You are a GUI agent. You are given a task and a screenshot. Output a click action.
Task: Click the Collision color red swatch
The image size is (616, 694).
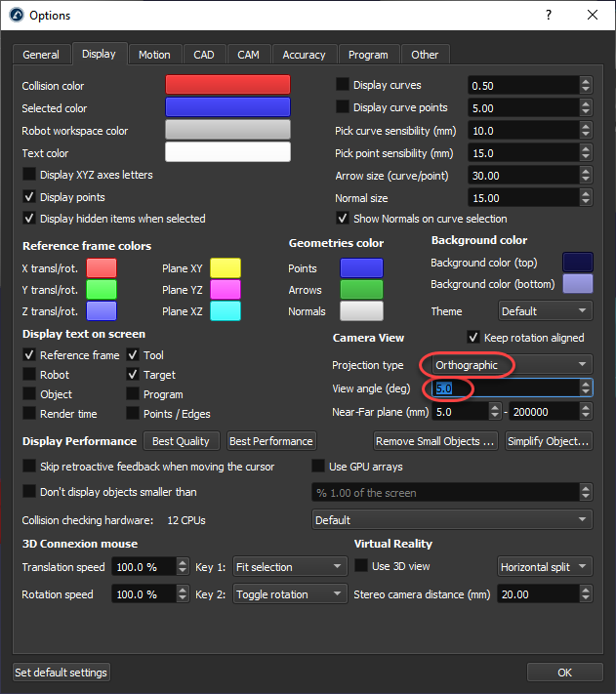227,86
